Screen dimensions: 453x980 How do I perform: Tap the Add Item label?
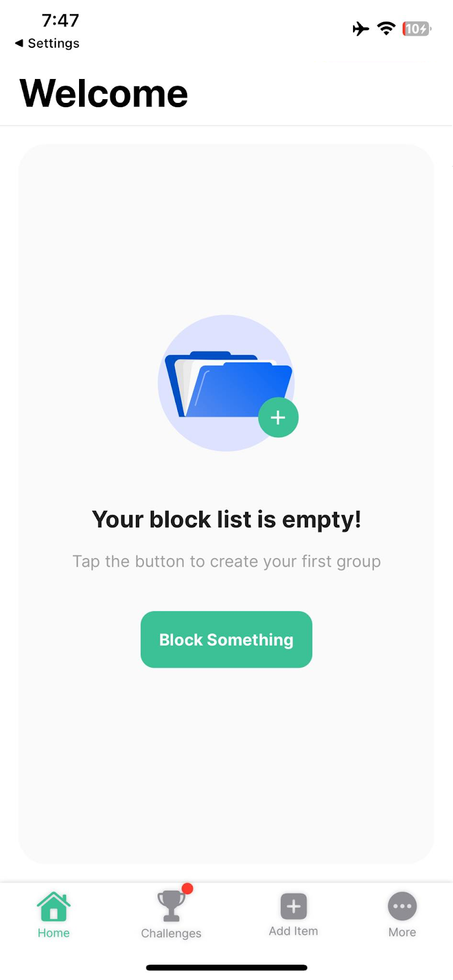point(292,930)
